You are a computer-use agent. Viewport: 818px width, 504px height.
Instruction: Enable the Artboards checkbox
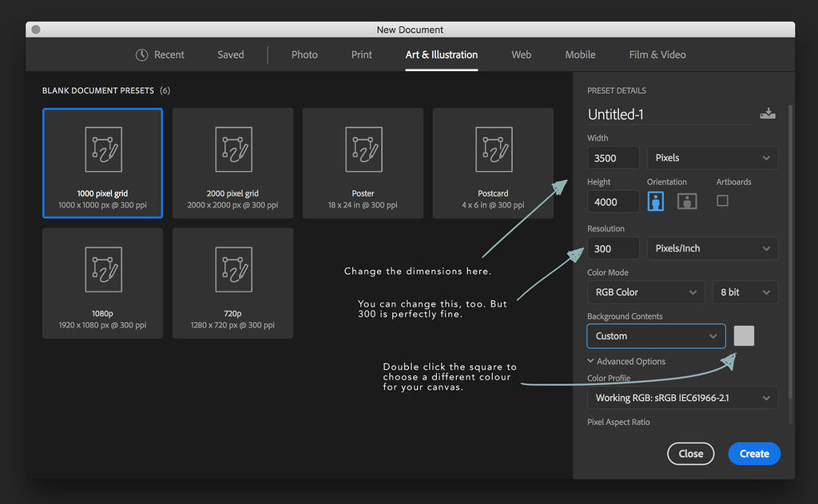[722, 201]
